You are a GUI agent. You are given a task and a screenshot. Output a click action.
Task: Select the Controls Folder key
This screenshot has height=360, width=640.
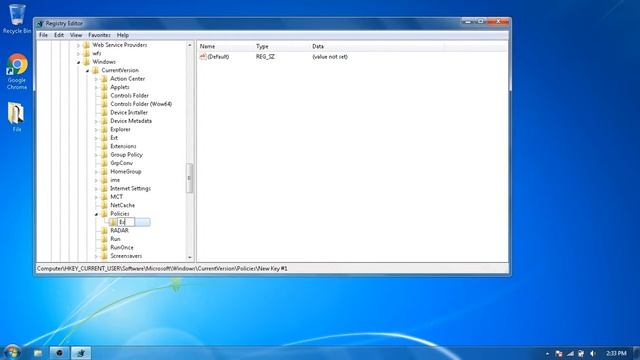point(129,96)
